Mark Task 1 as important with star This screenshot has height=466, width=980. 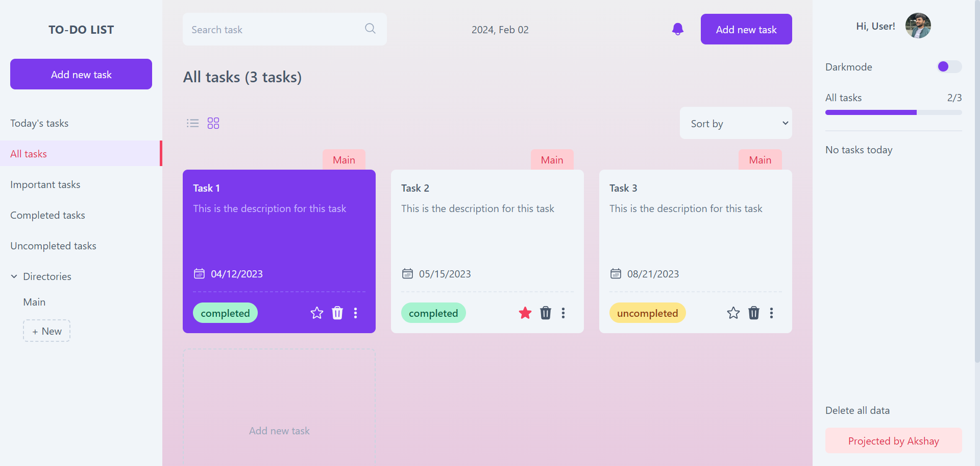(317, 313)
